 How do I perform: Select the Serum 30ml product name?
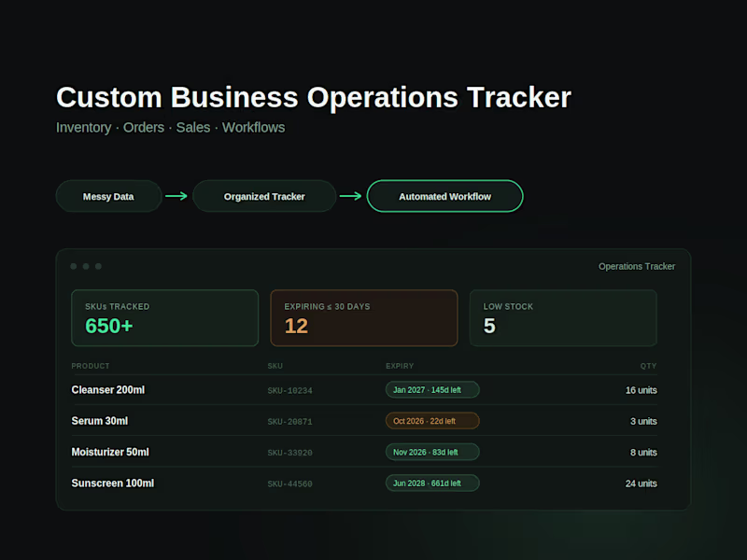[100, 421]
